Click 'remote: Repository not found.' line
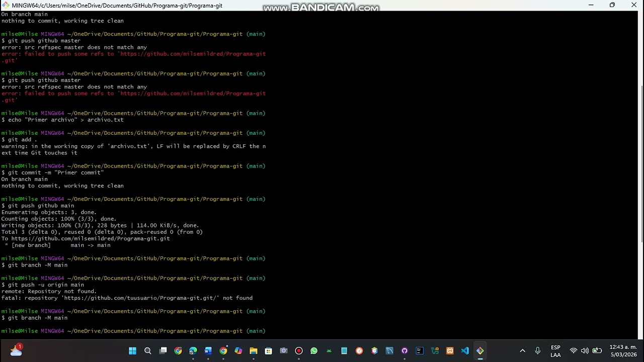The image size is (644, 362). point(49,291)
